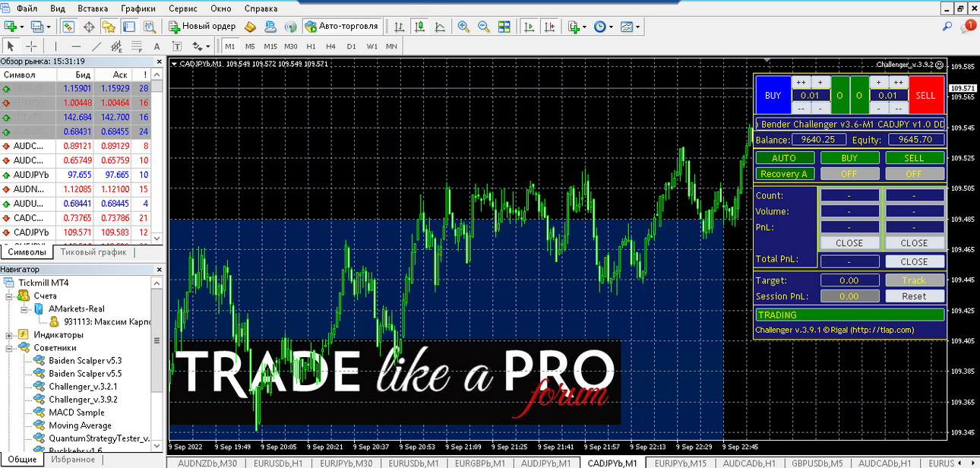Screen dimensions: 980x468
Task: Draw a vertical line tool
Action: [55, 46]
